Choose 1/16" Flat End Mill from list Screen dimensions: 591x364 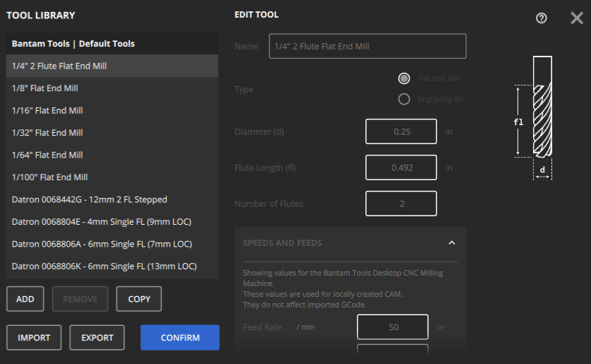click(x=112, y=110)
